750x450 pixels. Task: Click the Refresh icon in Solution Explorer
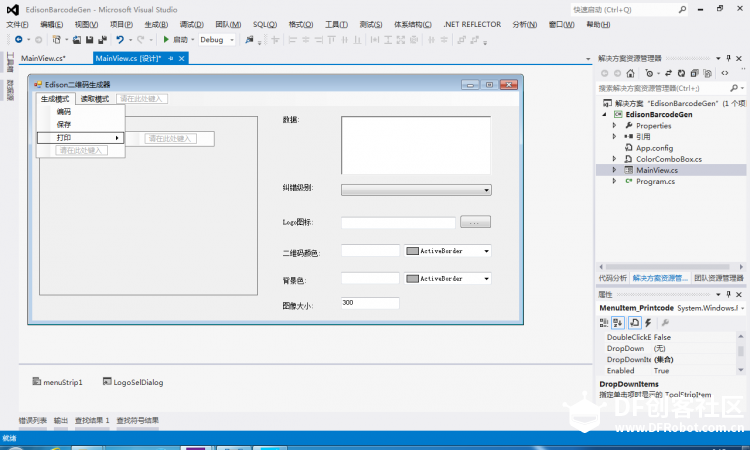point(681,73)
